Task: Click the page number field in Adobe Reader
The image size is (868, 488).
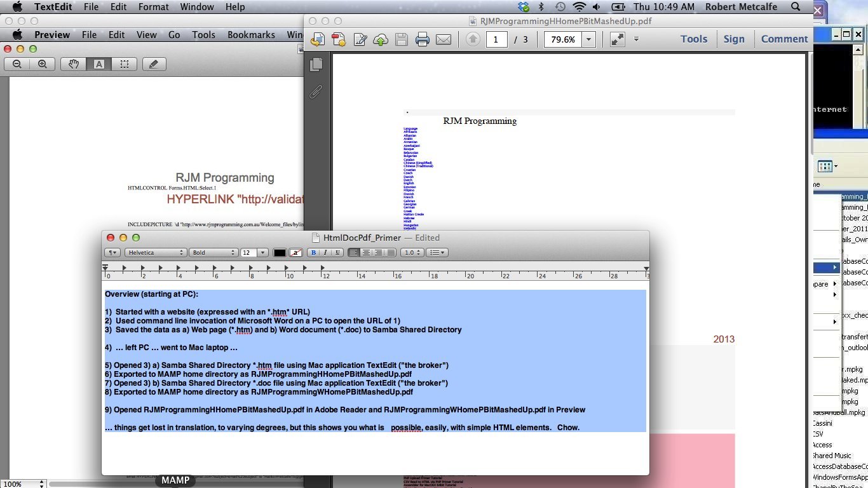Action: [497, 39]
